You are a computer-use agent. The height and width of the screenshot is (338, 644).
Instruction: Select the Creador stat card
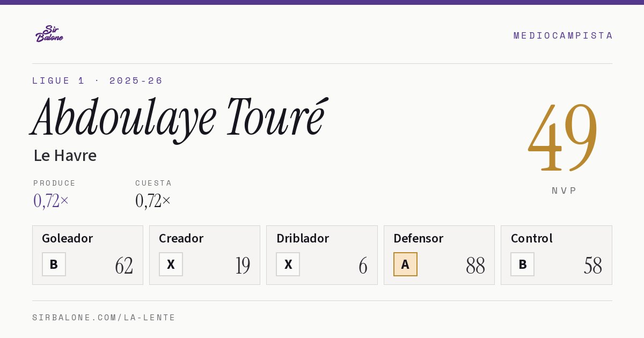click(x=204, y=255)
